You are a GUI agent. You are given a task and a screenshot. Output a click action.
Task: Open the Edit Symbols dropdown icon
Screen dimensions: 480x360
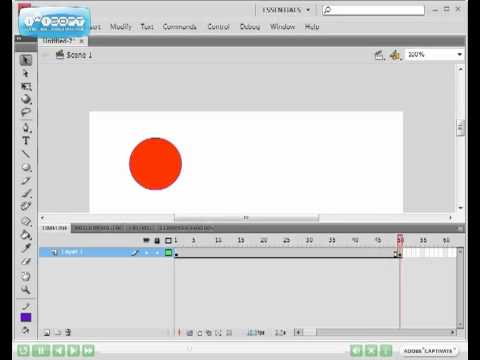click(x=395, y=55)
